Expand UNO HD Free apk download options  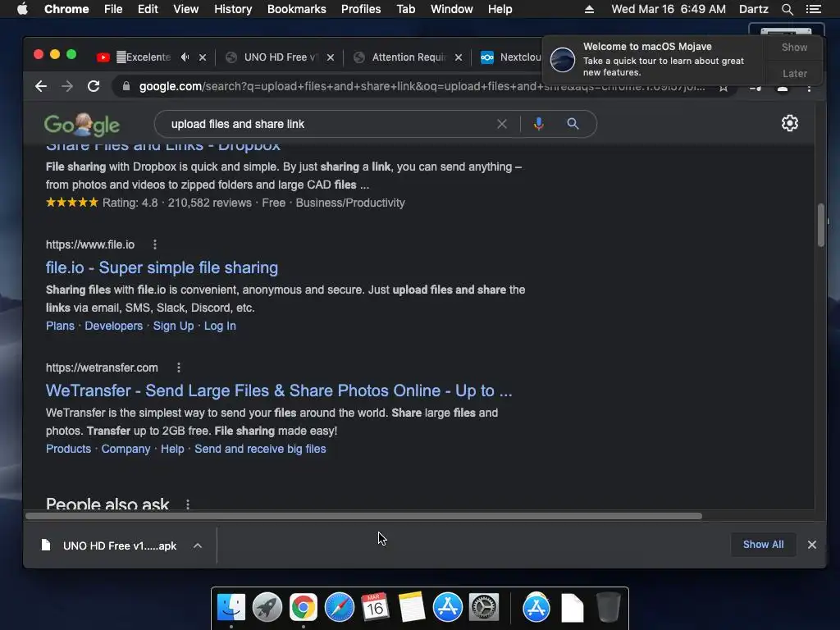coord(198,546)
